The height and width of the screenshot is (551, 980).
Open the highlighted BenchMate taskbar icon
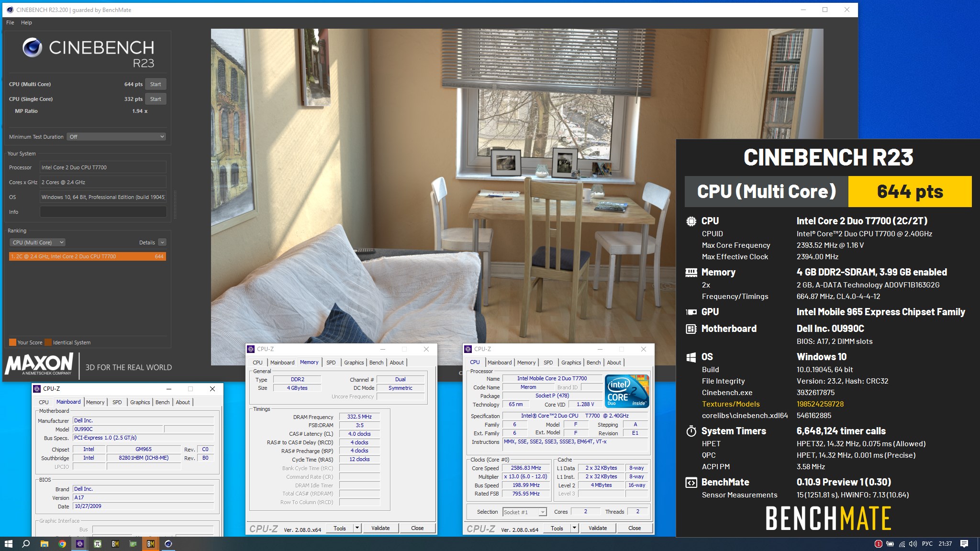151,544
